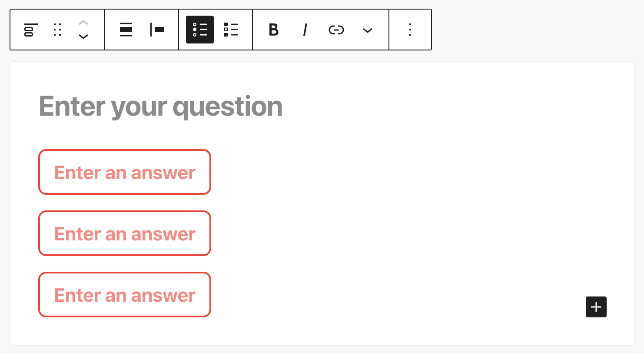Open the justify items left control
Screen dimensions: 644x353
[x=157, y=30]
